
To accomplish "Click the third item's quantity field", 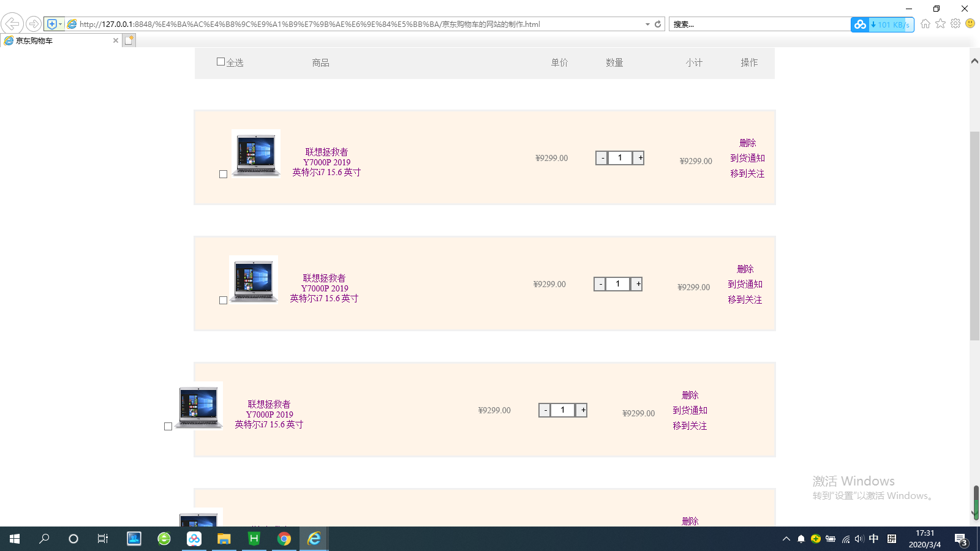I will click(x=562, y=410).
